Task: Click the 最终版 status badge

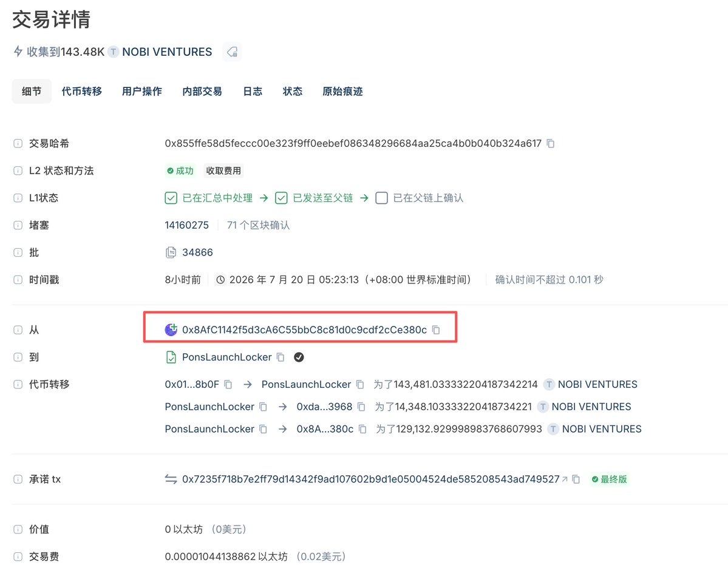Action: click(609, 479)
